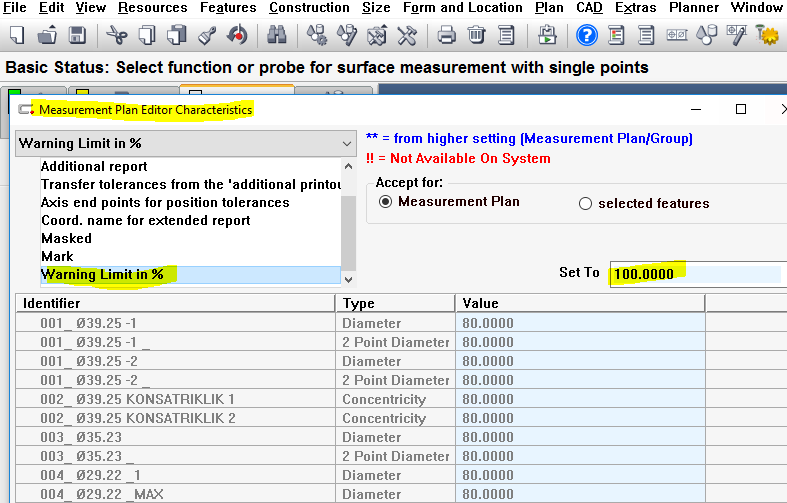Click the New file icon

point(17,37)
